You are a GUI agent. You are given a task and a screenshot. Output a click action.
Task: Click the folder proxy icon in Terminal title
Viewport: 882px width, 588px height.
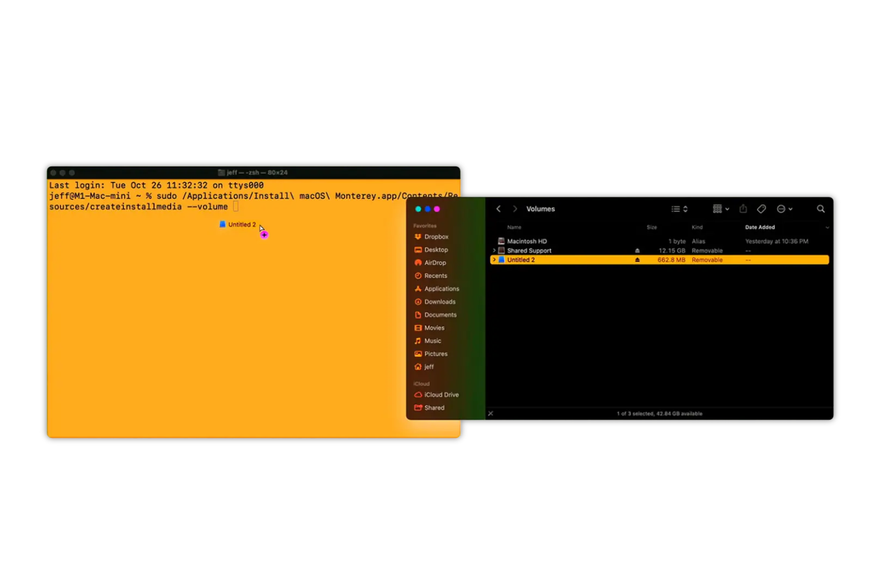pyautogui.click(x=221, y=173)
